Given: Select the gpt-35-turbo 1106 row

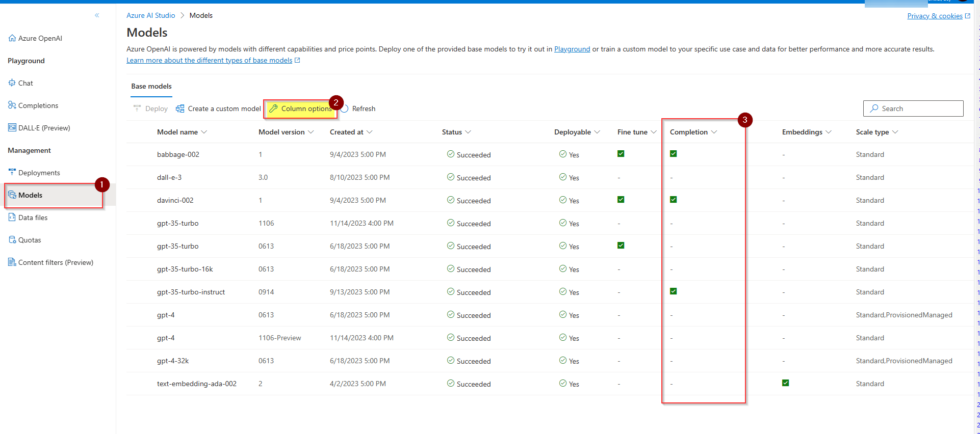Looking at the screenshot, I should coord(550,223).
